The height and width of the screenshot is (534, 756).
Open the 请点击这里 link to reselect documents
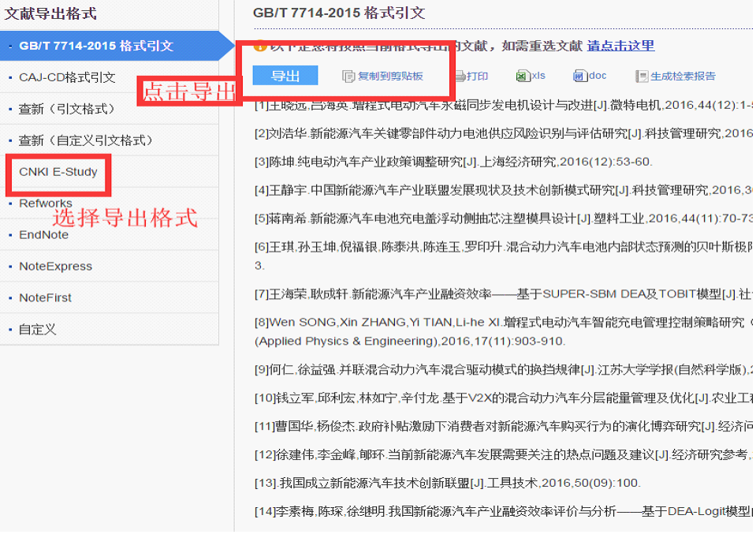tap(619, 47)
